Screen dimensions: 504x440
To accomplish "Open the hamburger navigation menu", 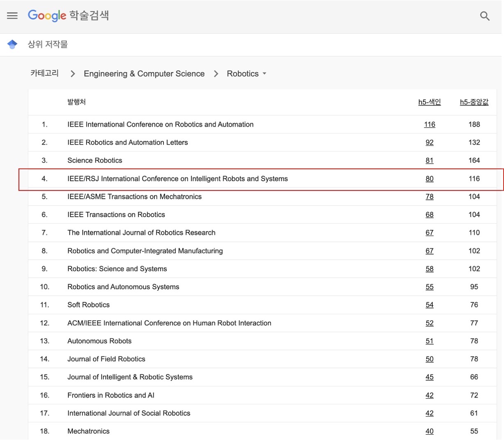I will pyautogui.click(x=12, y=16).
